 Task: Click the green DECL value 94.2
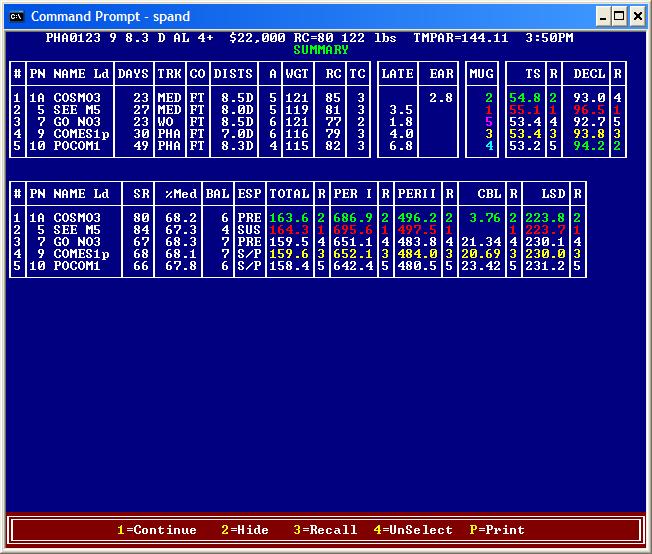589,146
